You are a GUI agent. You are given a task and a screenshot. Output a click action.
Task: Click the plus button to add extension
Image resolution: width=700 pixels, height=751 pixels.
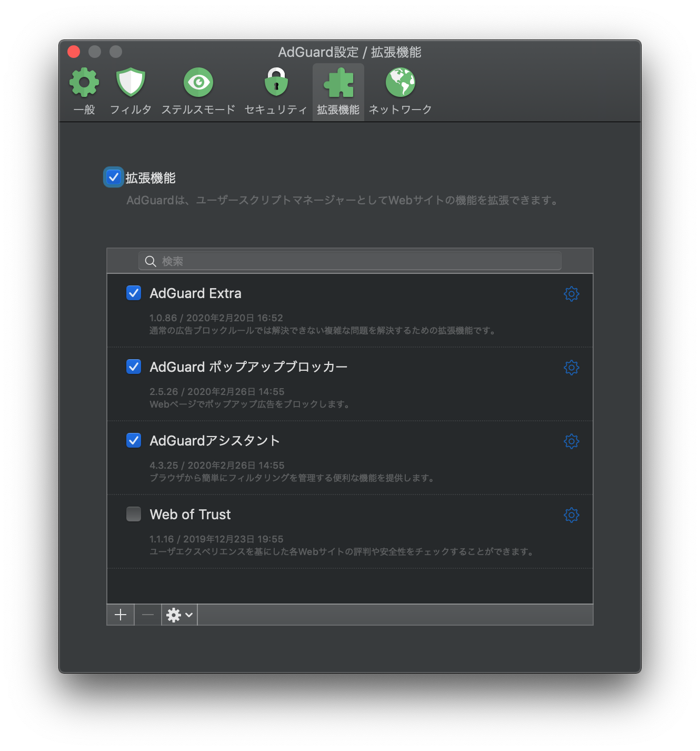pyautogui.click(x=121, y=615)
